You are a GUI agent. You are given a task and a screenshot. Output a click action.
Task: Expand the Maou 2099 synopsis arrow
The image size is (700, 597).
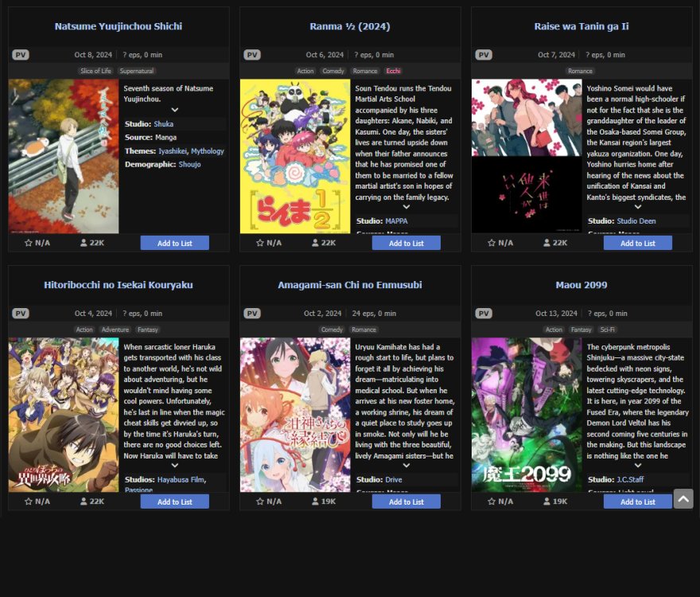tap(638, 466)
